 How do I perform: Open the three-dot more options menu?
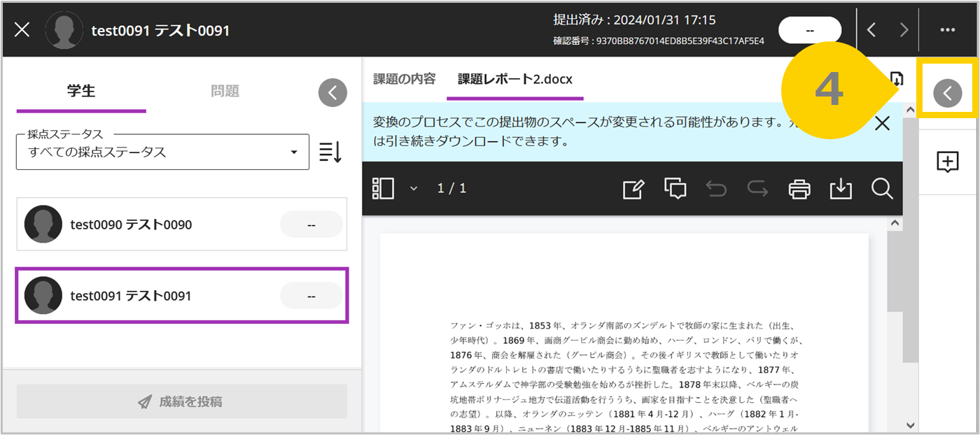(x=948, y=30)
